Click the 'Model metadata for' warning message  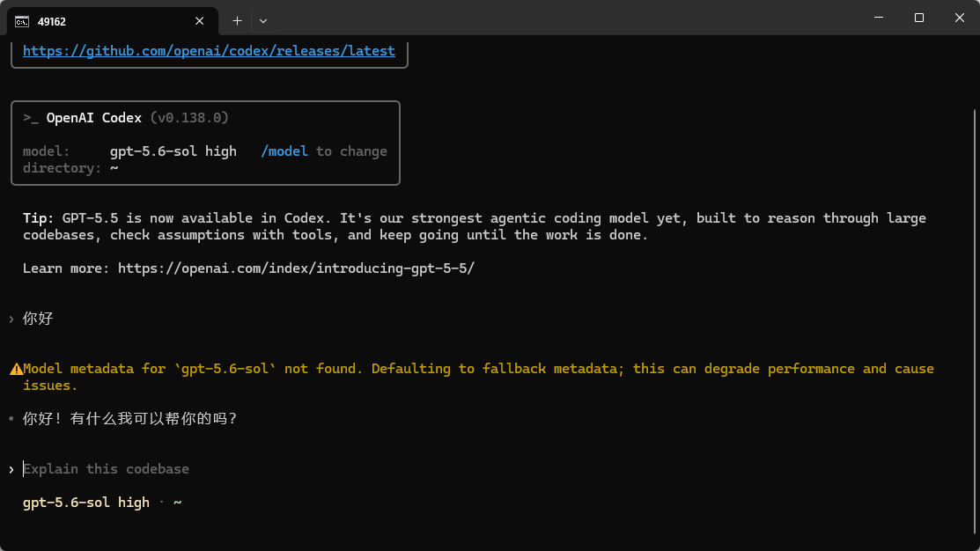coord(479,377)
